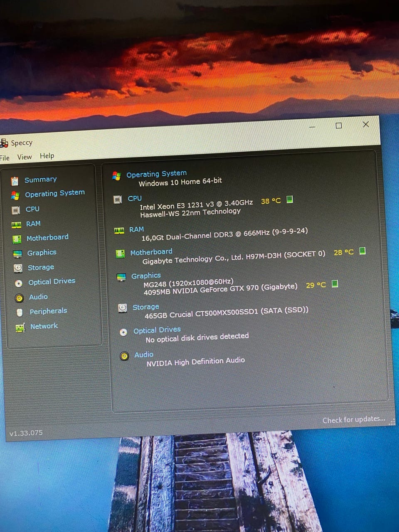Viewport: 399px width, 532px height.
Task: Click the text Intel Xeon E3 1231 v3 @ 3.40GHz
Action: coord(196,204)
